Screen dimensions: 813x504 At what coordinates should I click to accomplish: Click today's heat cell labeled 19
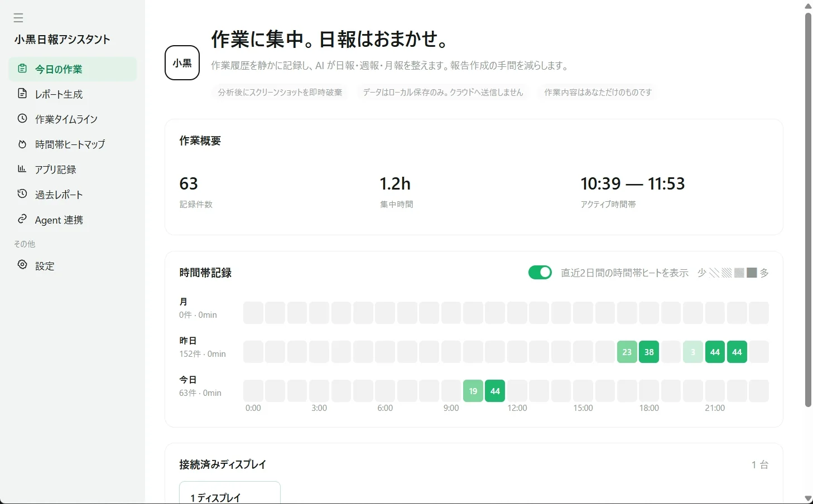(x=473, y=391)
